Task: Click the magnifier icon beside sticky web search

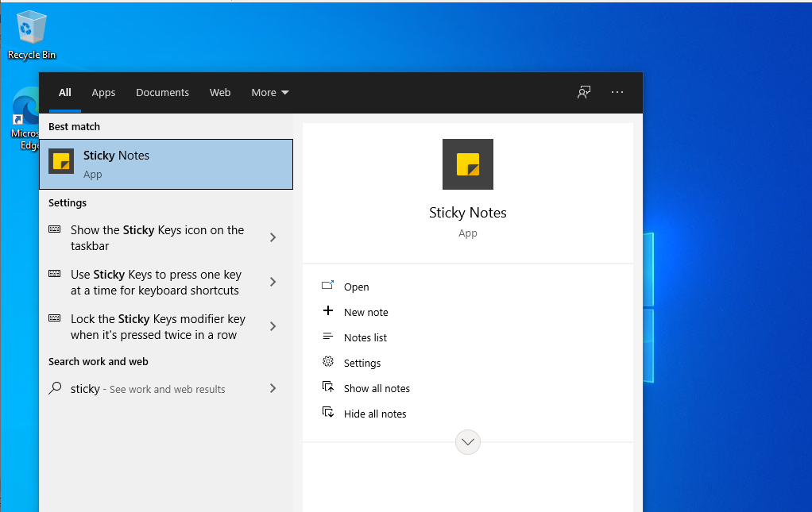Action: [x=55, y=388]
